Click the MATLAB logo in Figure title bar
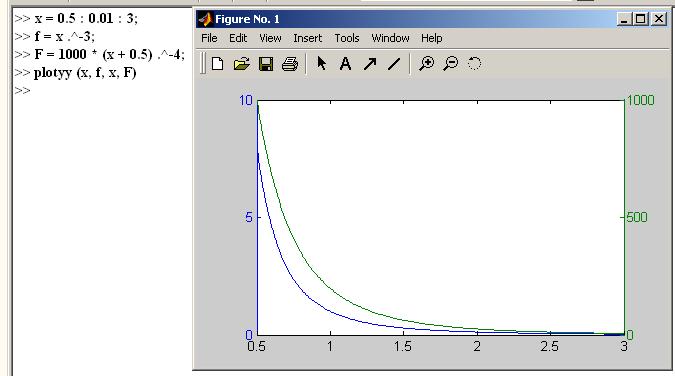The height and width of the screenshot is (376, 675). (x=205, y=19)
